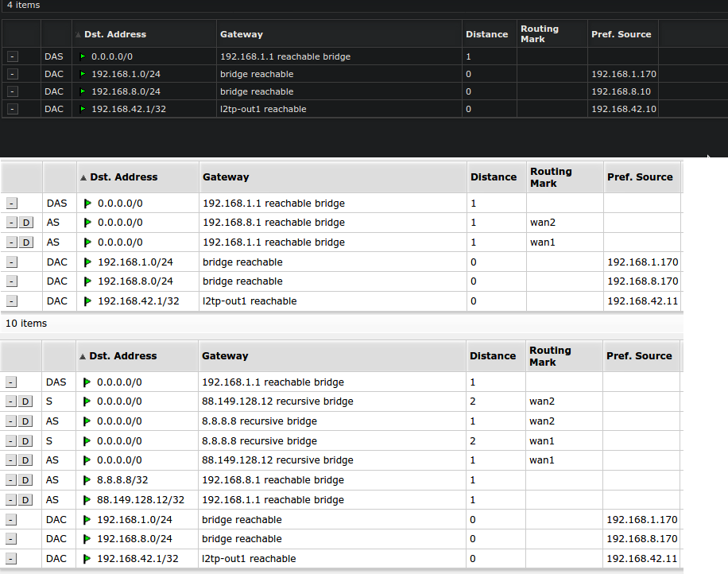Remove S route 88.149.128.12 recursive wan2
Screen dimensions: 728x574
11,401
